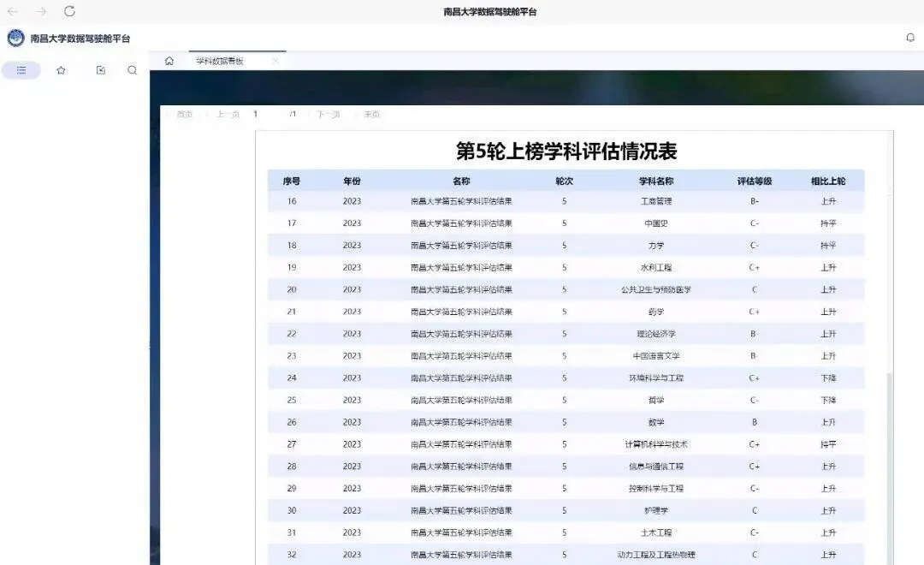
Task: Go to home via house icon
Action: tap(169, 61)
